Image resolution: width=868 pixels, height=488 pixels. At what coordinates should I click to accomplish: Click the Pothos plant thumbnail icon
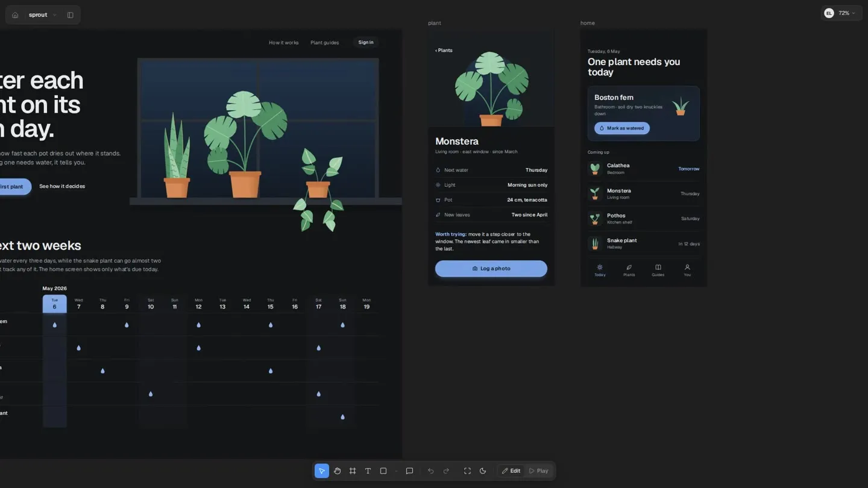pos(595,219)
